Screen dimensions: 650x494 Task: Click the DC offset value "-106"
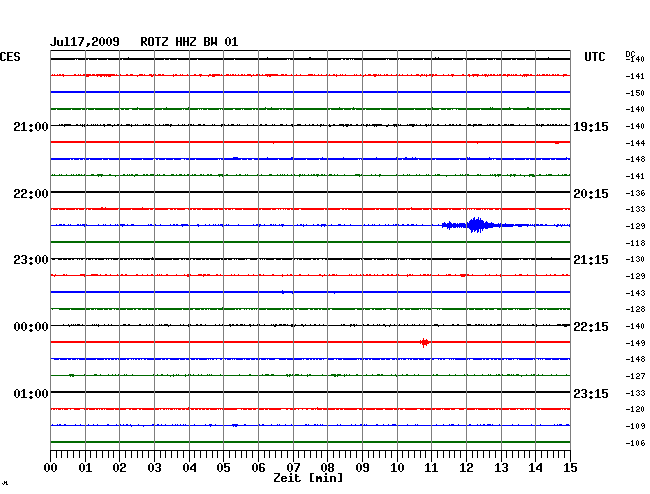tap(635, 443)
